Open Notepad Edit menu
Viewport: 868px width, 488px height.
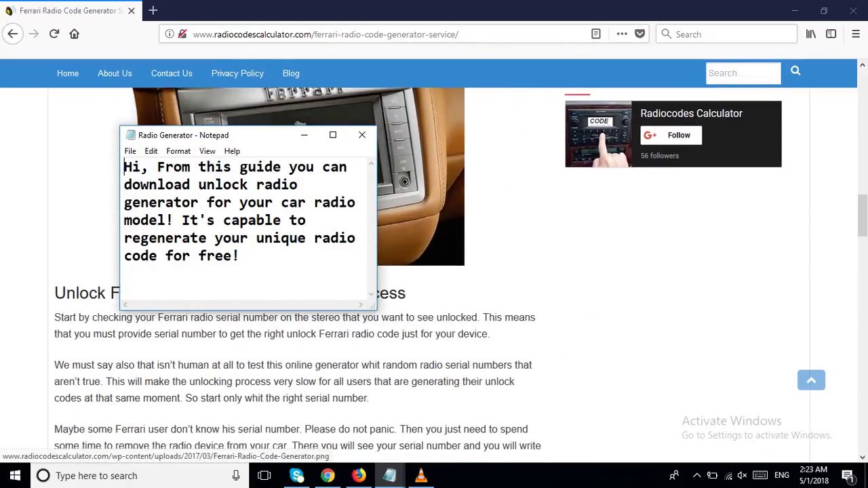151,151
